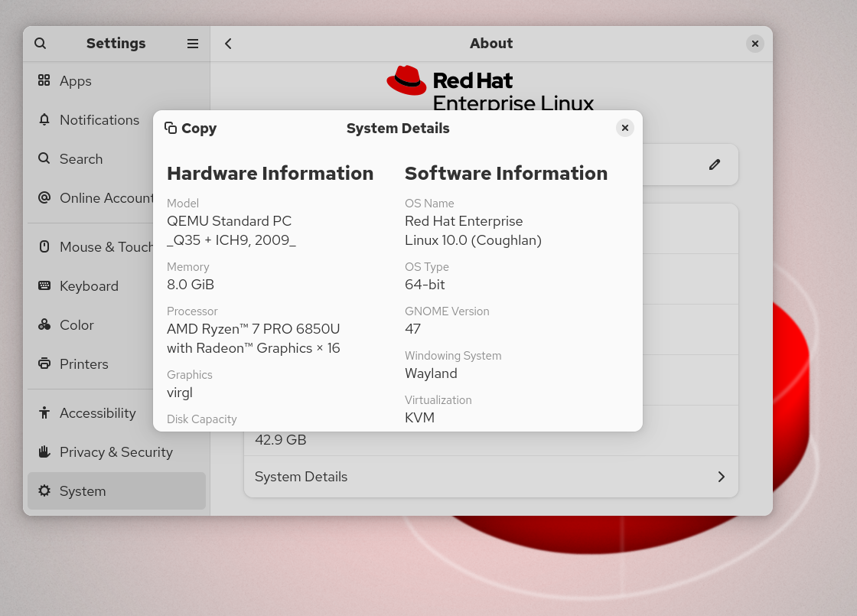Click the 'Software Information' heading
857x616 pixels.
pyautogui.click(x=506, y=173)
